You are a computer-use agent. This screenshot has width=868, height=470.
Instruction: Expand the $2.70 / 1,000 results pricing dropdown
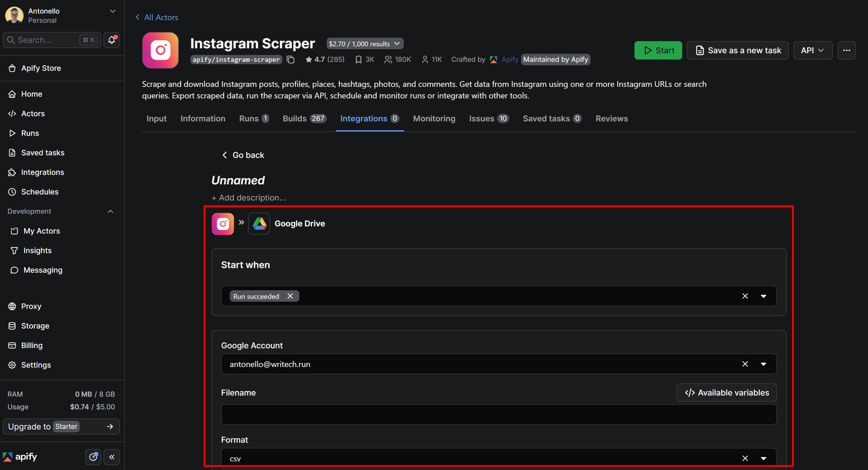pyautogui.click(x=364, y=43)
